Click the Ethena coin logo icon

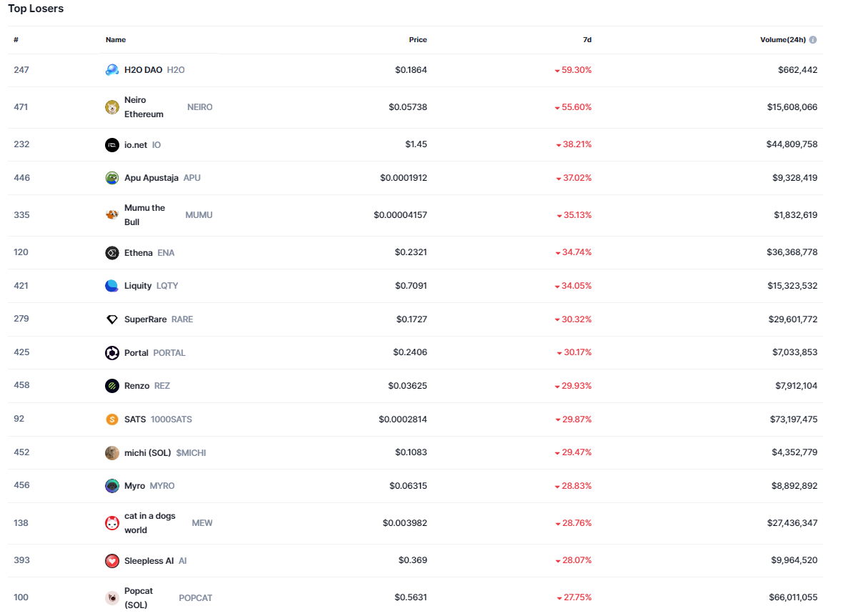tap(112, 253)
